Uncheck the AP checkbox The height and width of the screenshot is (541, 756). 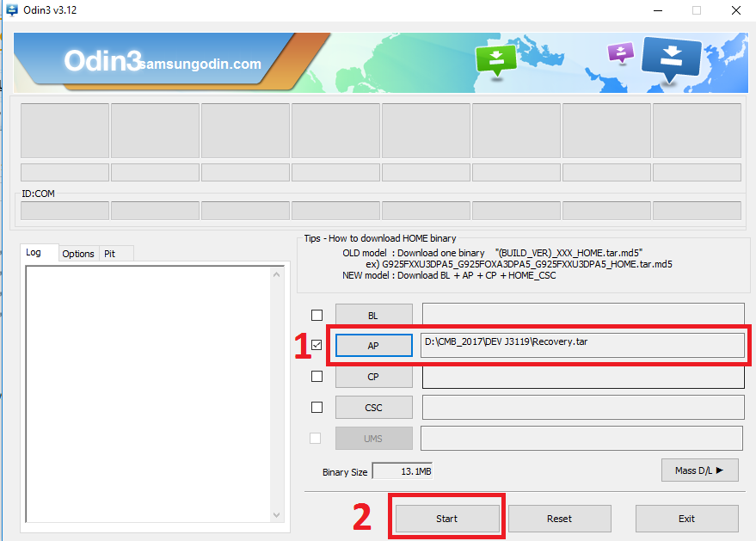click(x=317, y=346)
